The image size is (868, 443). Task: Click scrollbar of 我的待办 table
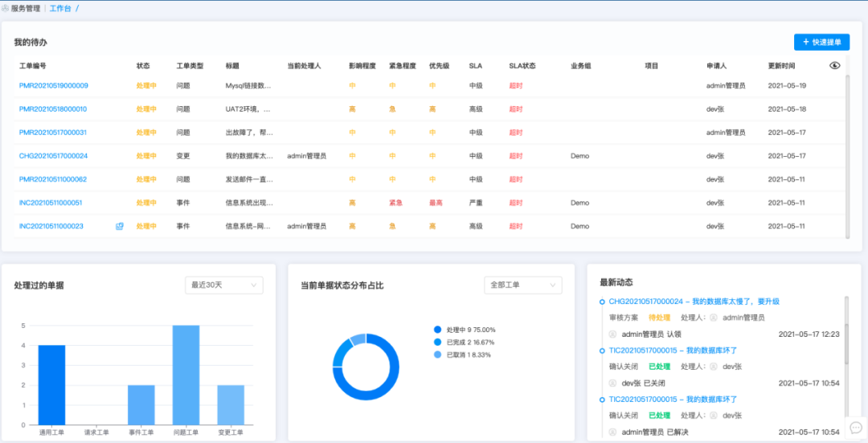(x=848, y=157)
